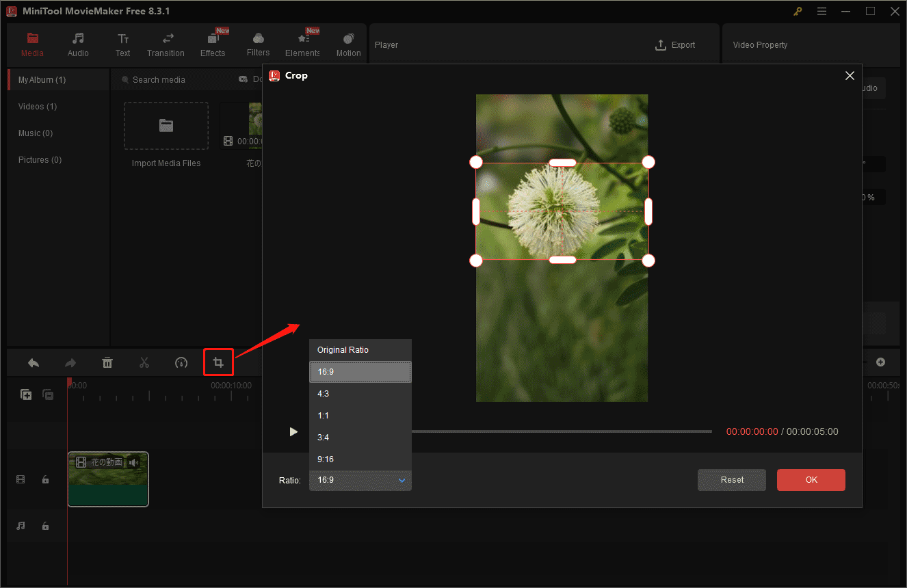Viewport: 907px width, 588px height.
Task: Choose the 9:16 ratio option
Action: [360, 459]
